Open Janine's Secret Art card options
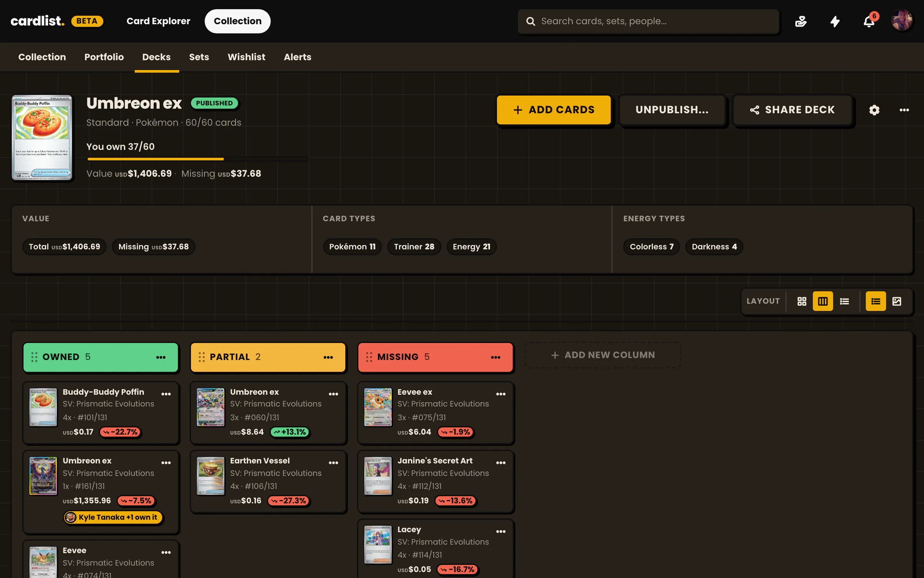 coord(501,463)
